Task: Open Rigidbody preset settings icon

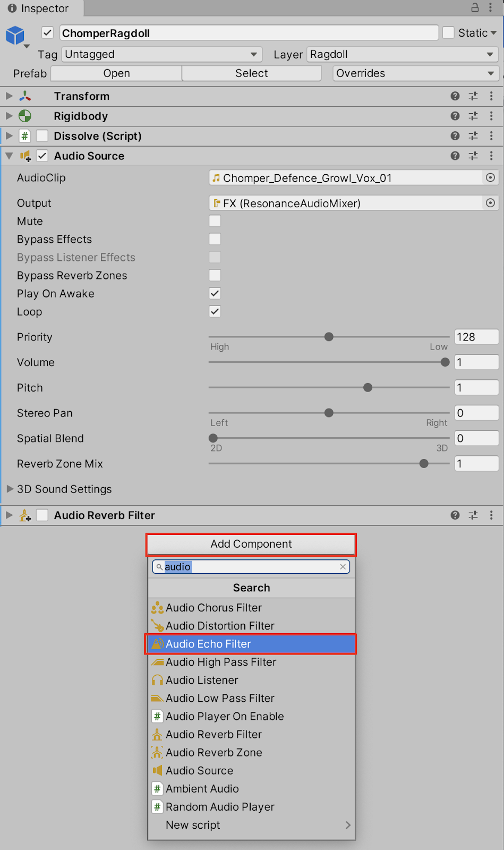Action: [473, 116]
